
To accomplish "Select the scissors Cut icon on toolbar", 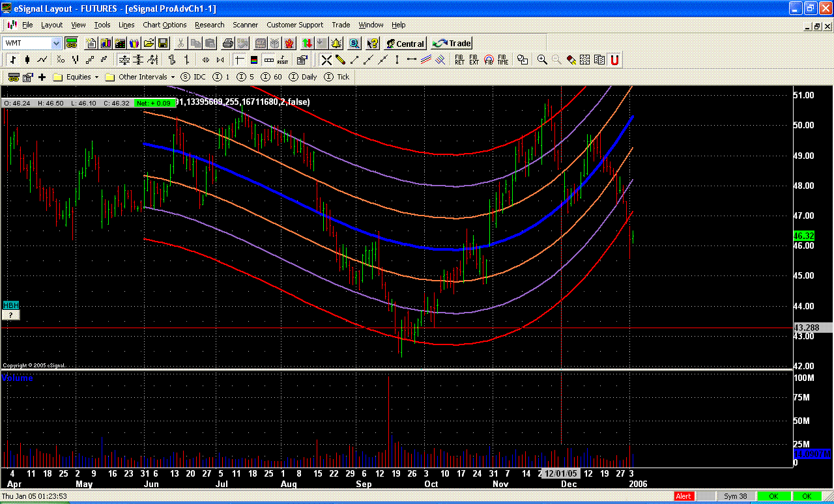I will click(x=181, y=44).
